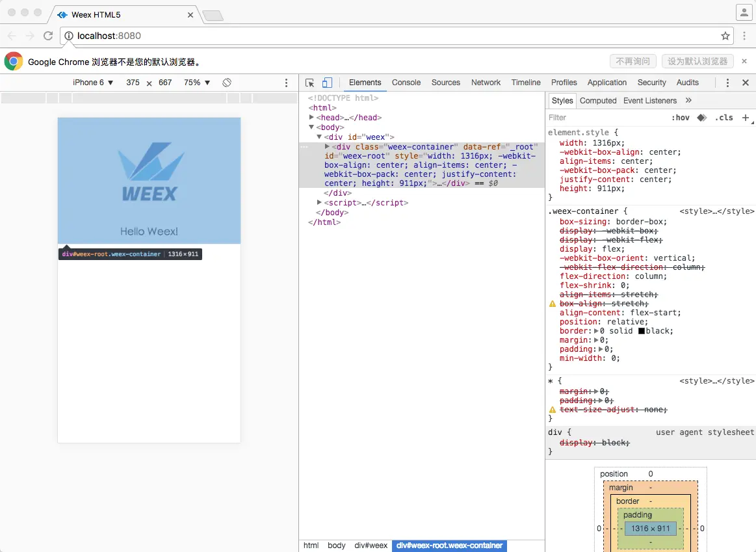The width and height of the screenshot is (756, 552).
Task: Dismiss the default browser notification bar
Action: click(744, 61)
